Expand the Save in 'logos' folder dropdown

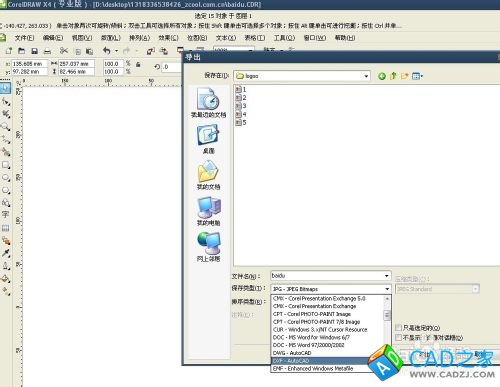click(x=366, y=76)
